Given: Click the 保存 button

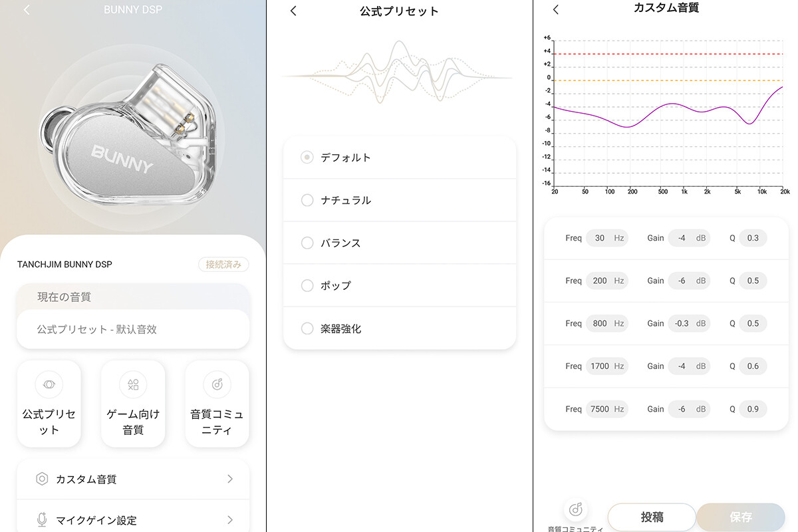Looking at the screenshot, I should coord(741,517).
